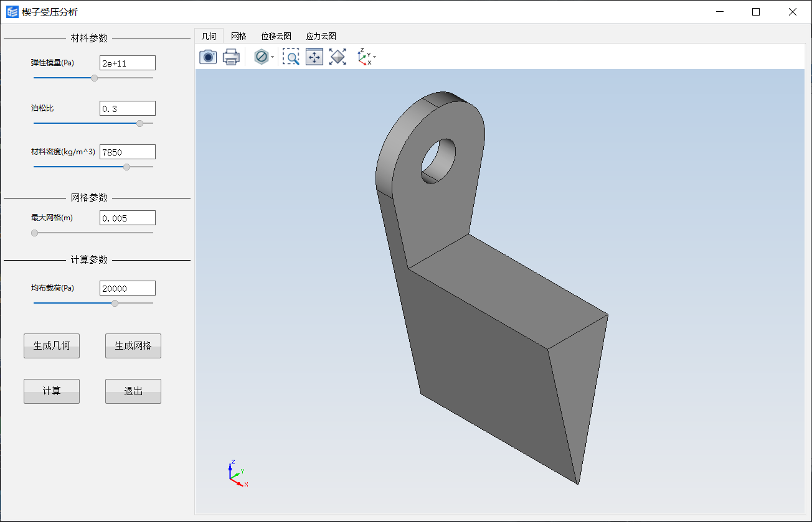Open the dropdown arrow beside the hexagon icon
The height and width of the screenshot is (522, 812).
tap(273, 57)
